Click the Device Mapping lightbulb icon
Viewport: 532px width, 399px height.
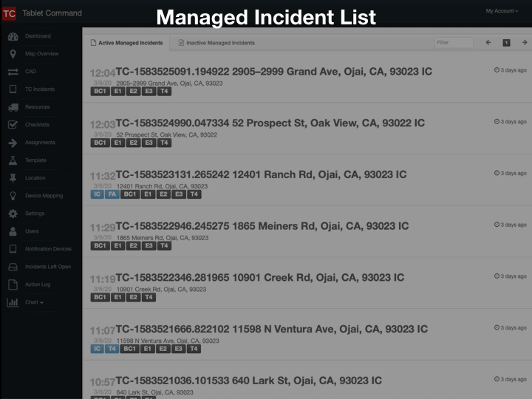13,196
